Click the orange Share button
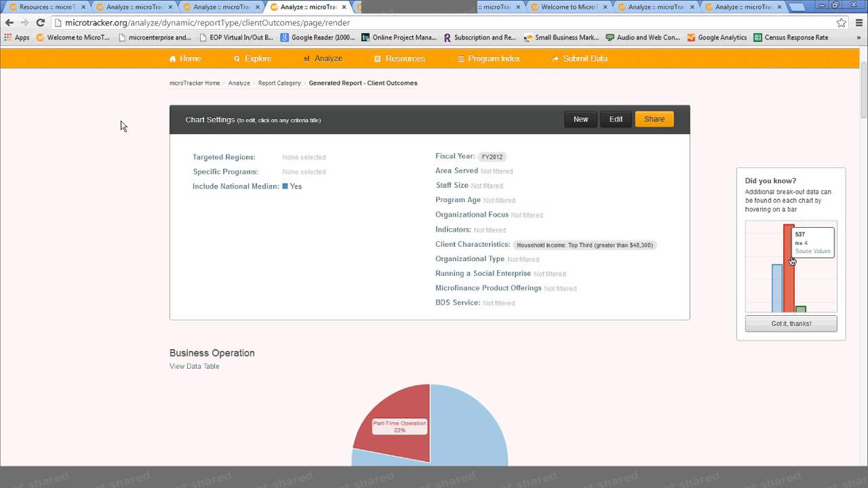Image resolution: width=868 pixels, height=488 pixels. [654, 119]
